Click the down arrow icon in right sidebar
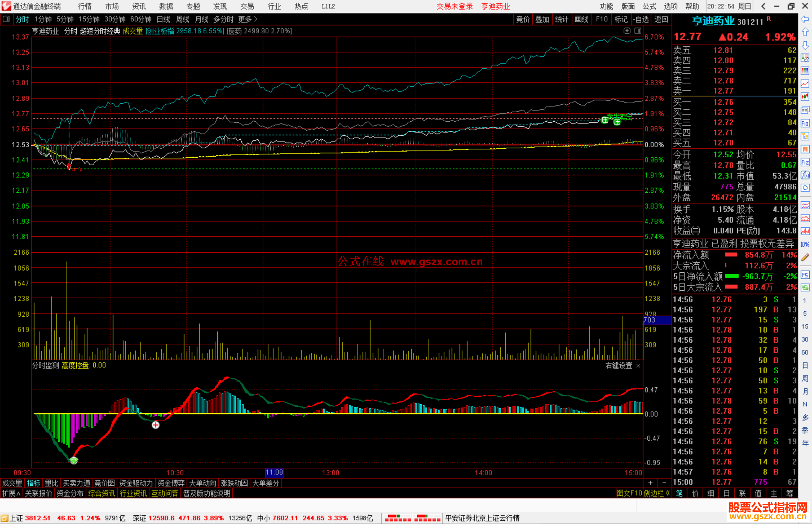Viewport: 812px width, 524px height. pyautogui.click(x=805, y=45)
